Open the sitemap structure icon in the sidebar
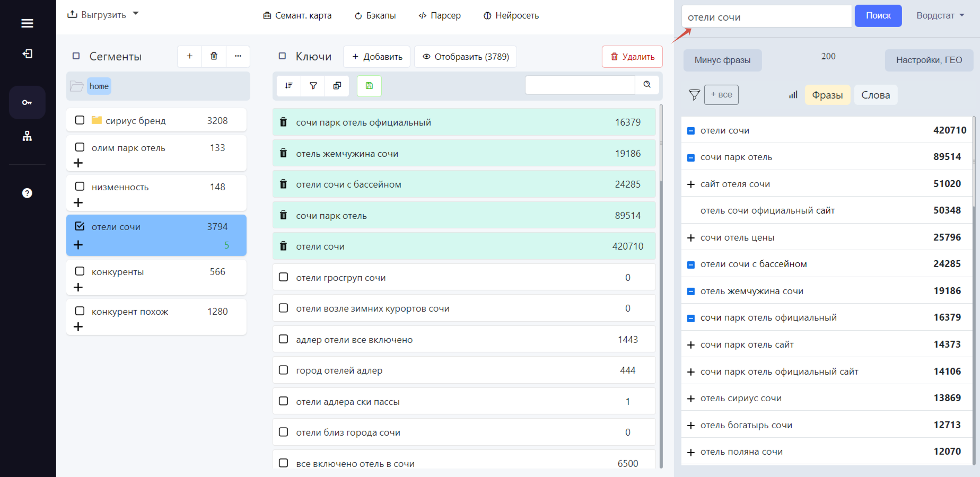The height and width of the screenshot is (477, 980). tap(27, 136)
